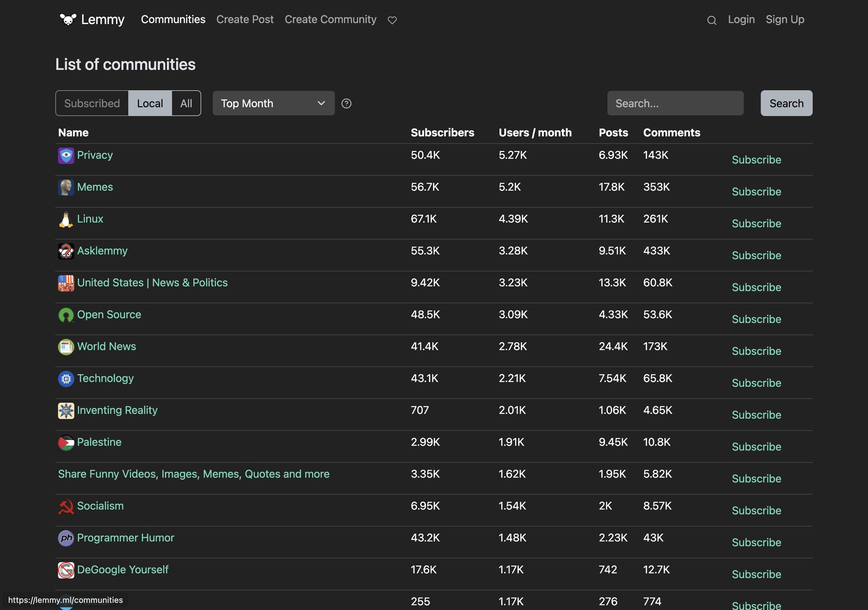Subscribe to the Asklemmy community
The width and height of the screenshot is (868, 610).
[x=756, y=255]
